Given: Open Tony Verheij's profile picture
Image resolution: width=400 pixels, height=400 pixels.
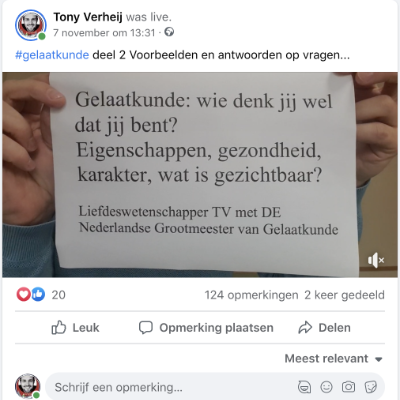Looking at the screenshot, I should (x=31, y=25).
